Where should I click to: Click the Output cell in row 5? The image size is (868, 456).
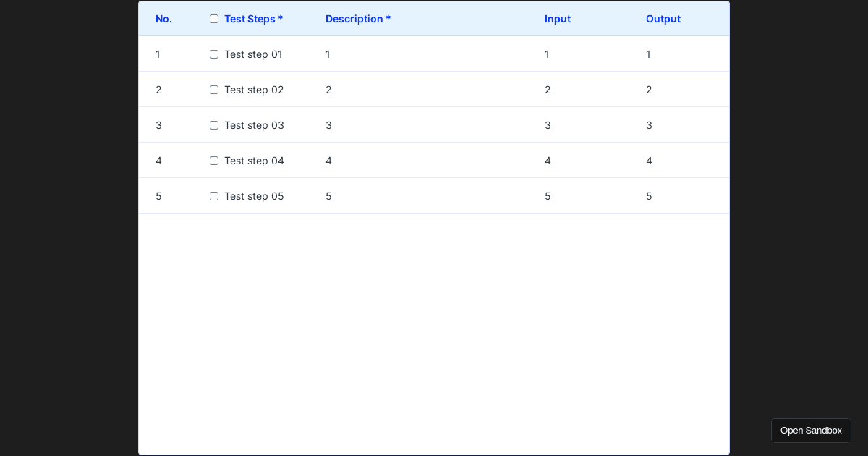click(649, 196)
